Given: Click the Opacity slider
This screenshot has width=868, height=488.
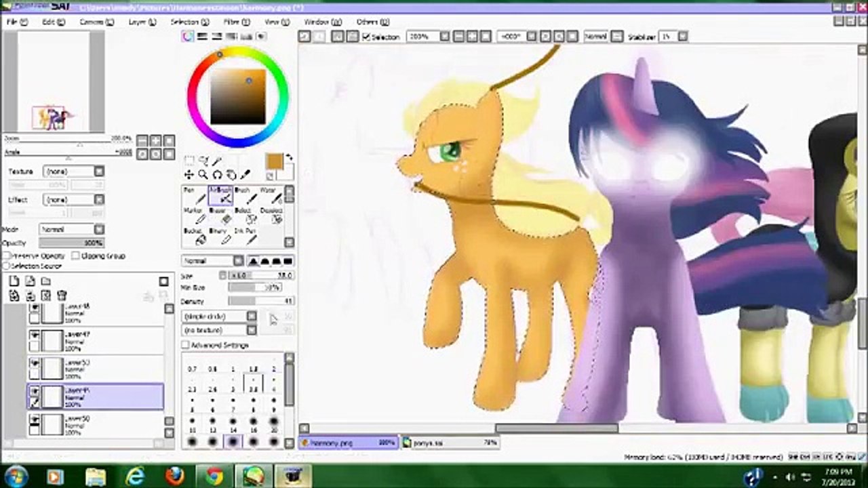Looking at the screenshot, I should 71,243.
